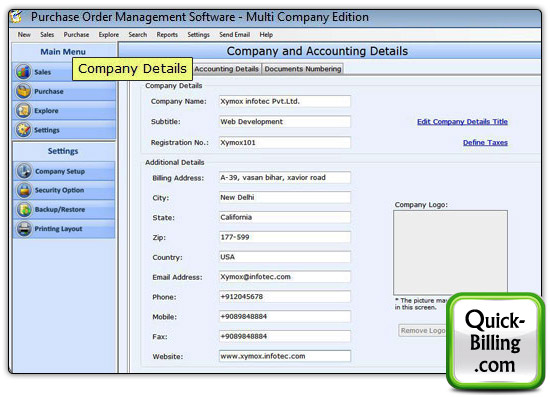This screenshot has height=397, width=550.
Task: Click the Registration No. field
Action: (x=284, y=142)
